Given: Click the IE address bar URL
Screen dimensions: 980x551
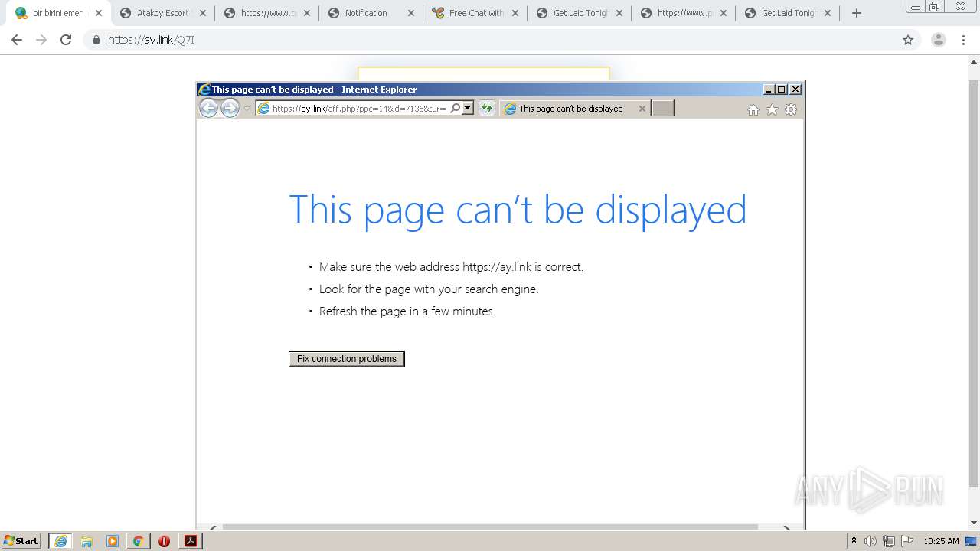Looking at the screenshot, I should point(359,109).
